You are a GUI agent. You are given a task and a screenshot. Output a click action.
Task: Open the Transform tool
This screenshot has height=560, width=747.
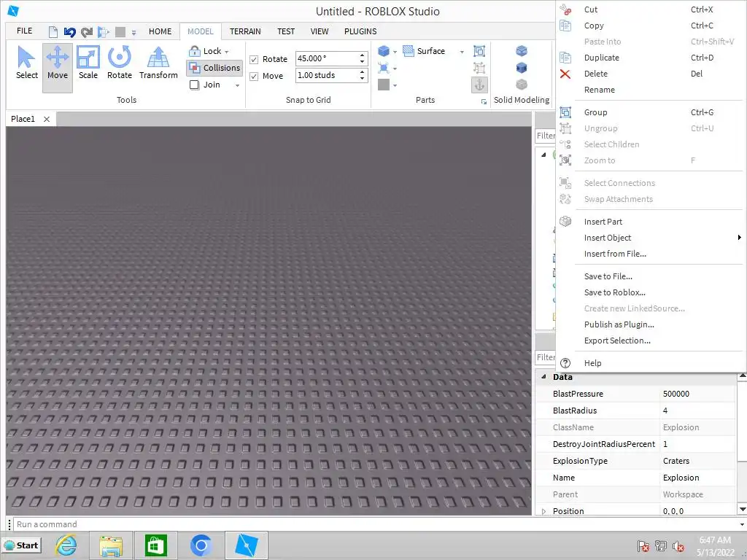point(158,63)
